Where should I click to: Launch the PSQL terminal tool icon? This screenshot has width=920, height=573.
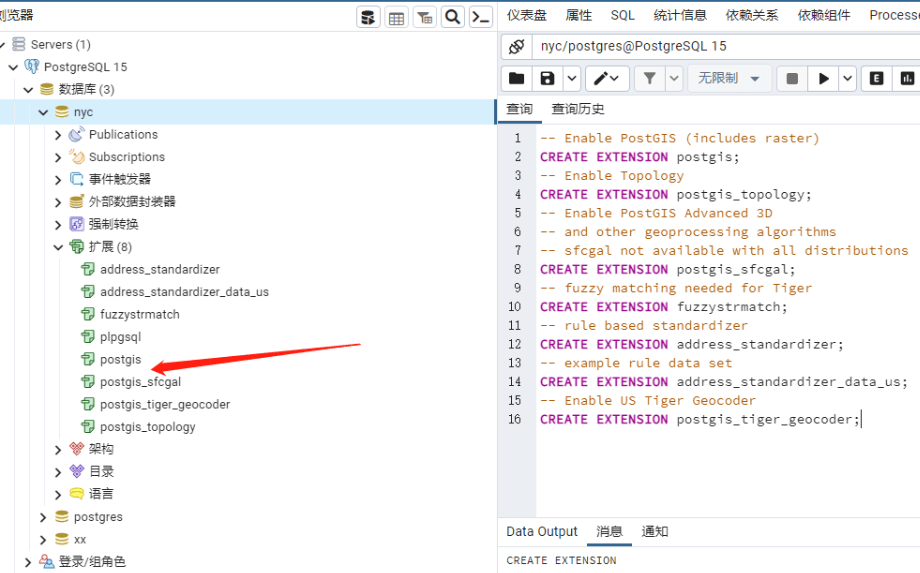coord(481,17)
